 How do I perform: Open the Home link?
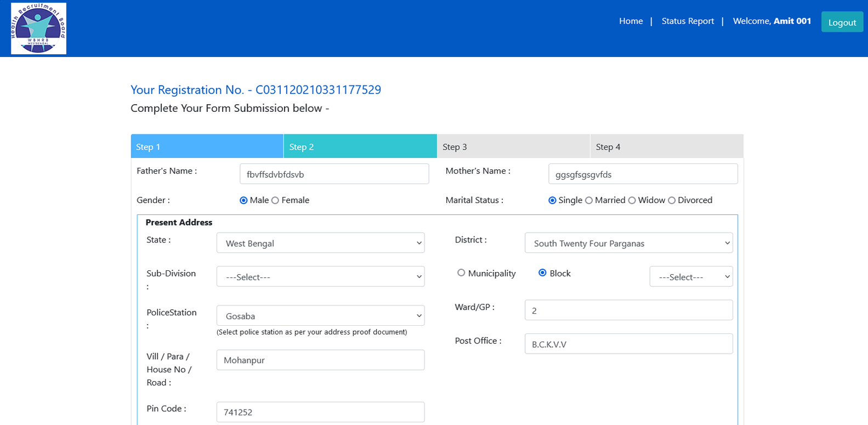tap(631, 21)
